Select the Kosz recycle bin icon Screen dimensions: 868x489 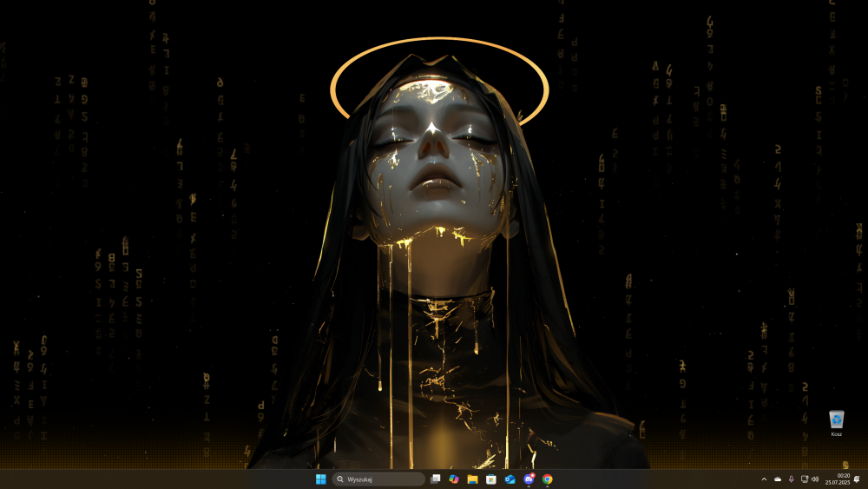837,424
